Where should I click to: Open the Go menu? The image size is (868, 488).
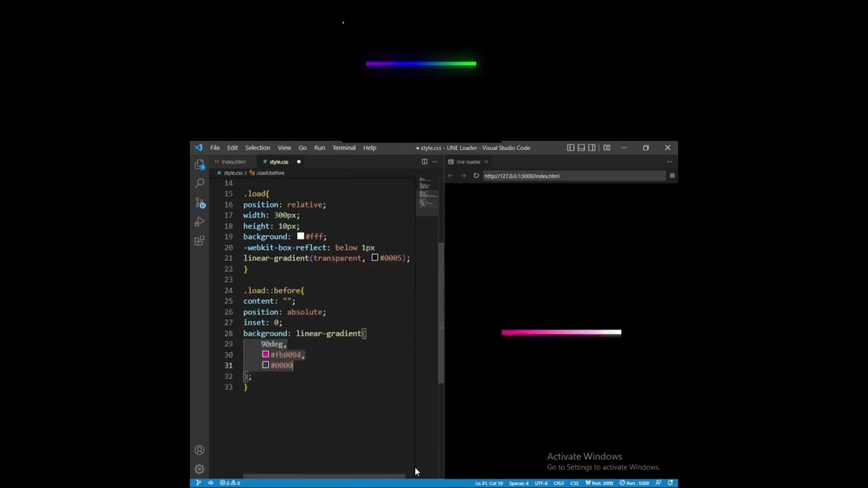pyautogui.click(x=302, y=147)
